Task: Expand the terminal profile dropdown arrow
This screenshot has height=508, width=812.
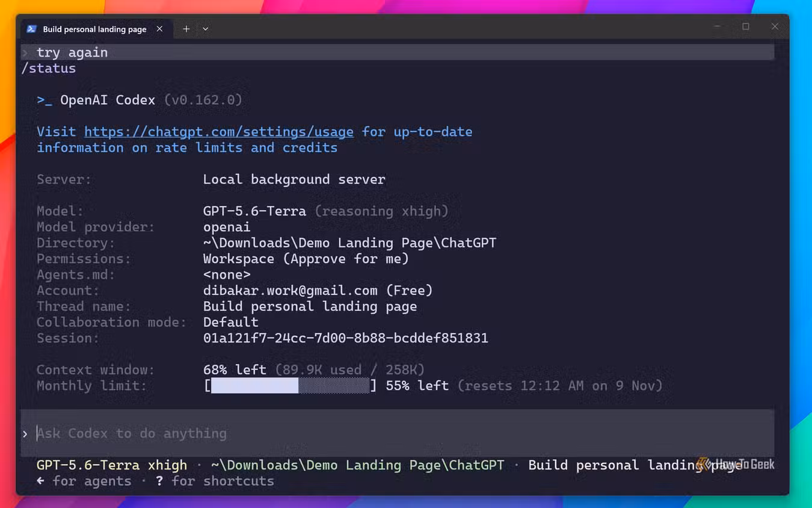Action: coord(205,29)
